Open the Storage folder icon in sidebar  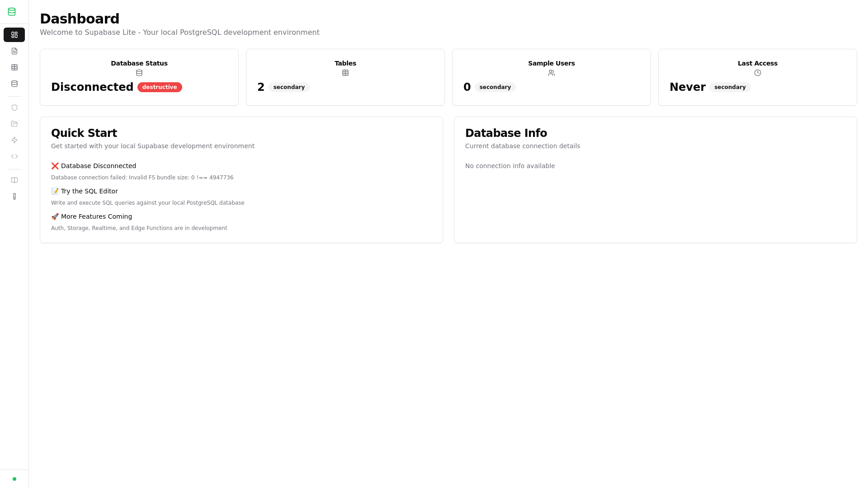coord(14,124)
